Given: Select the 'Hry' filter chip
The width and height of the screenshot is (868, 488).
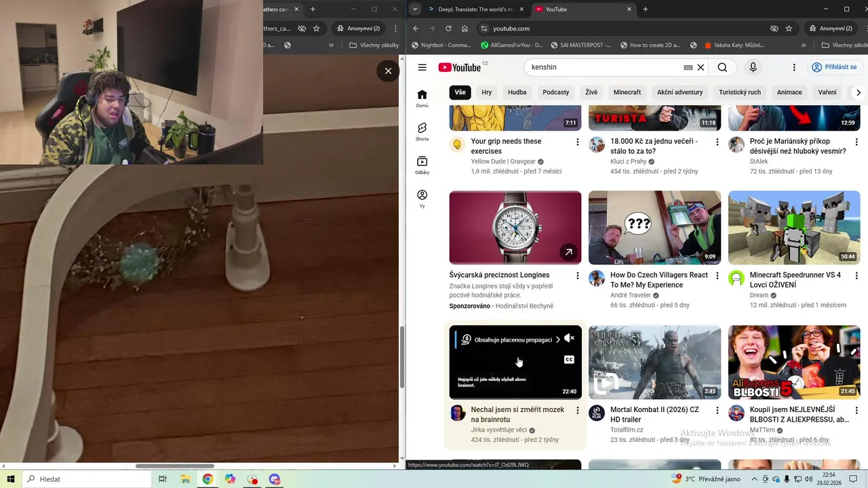Looking at the screenshot, I should (x=486, y=92).
